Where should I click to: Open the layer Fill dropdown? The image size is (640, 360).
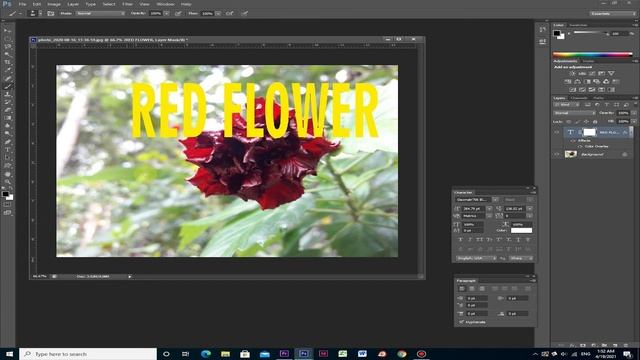pyautogui.click(x=634, y=122)
